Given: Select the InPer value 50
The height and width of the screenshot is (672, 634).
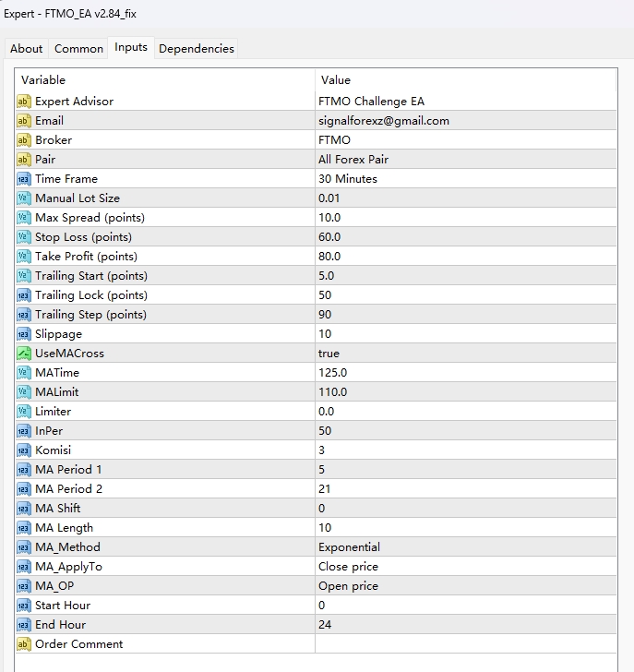Looking at the screenshot, I should pyautogui.click(x=325, y=431).
